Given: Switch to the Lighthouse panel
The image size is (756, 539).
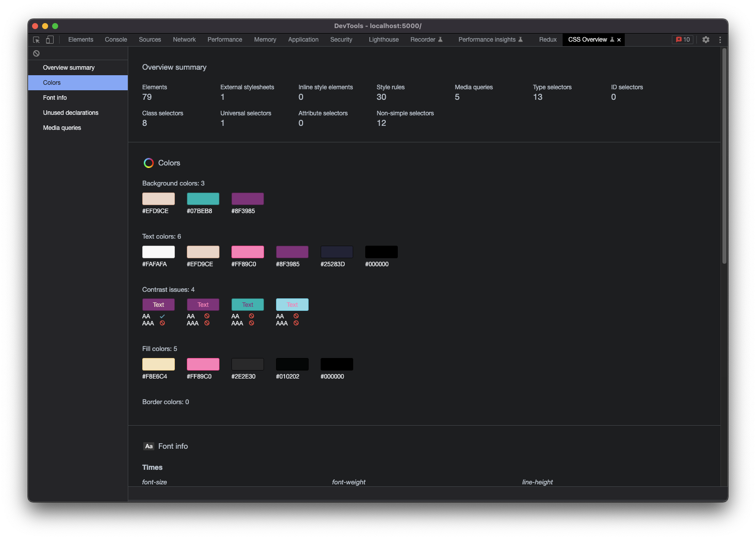Looking at the screenshot, I should (x=383, y=39).
